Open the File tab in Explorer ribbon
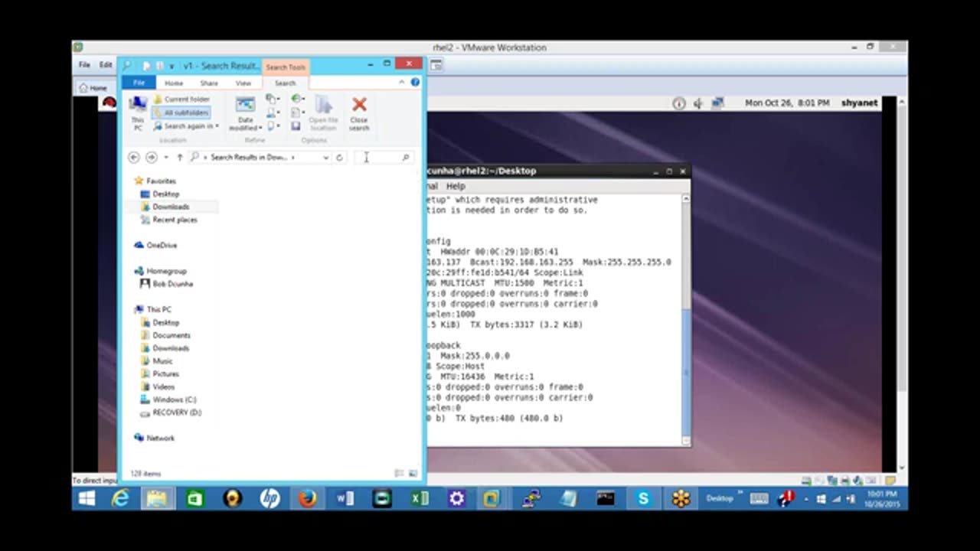The image size is (980, 551). tap(139, 83)
